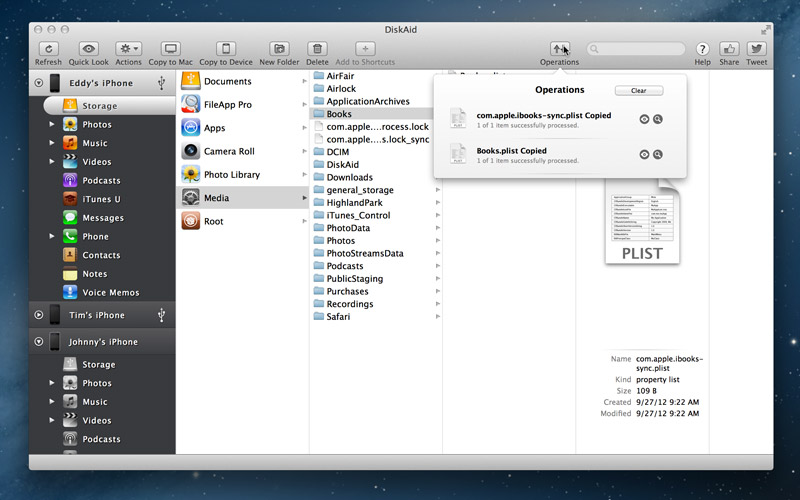Select the Books folder in list
This screenshot has width=800, height=500.
click(338, 114)
